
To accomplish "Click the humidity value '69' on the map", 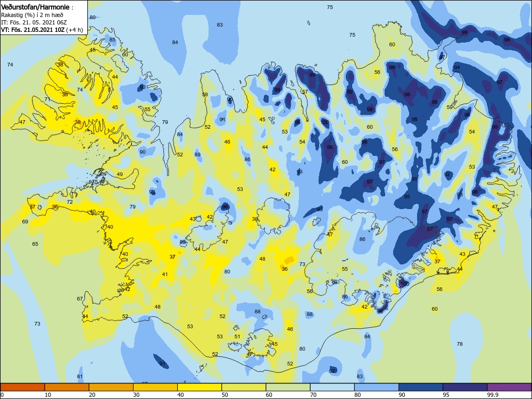I will tap(25, 221).
